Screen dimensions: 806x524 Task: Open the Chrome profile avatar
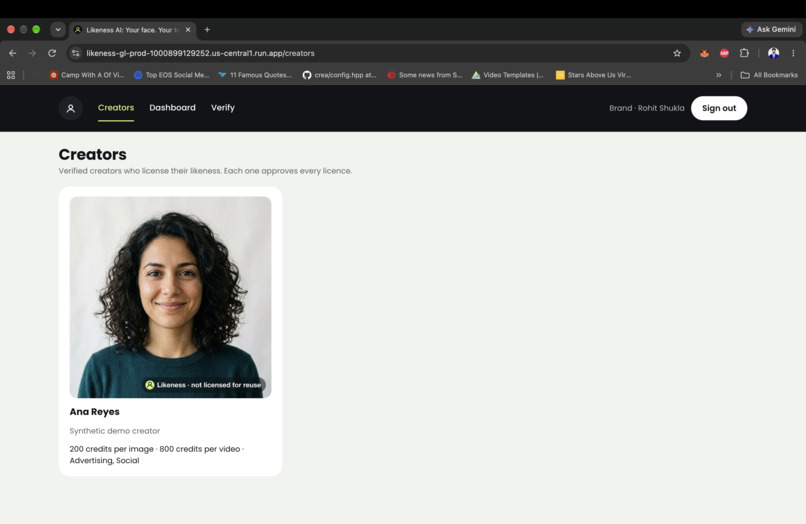pyautogui.click(x=773, y=53)
